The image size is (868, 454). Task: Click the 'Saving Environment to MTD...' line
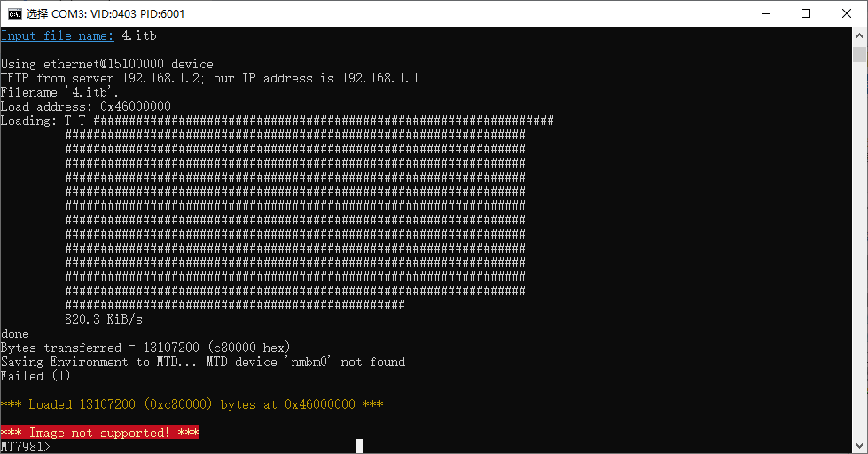pos(203,362)
